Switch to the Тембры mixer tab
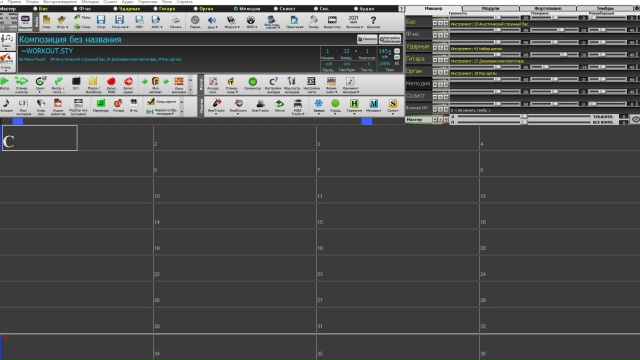This screenshot has height=360, width=640. 605,8
